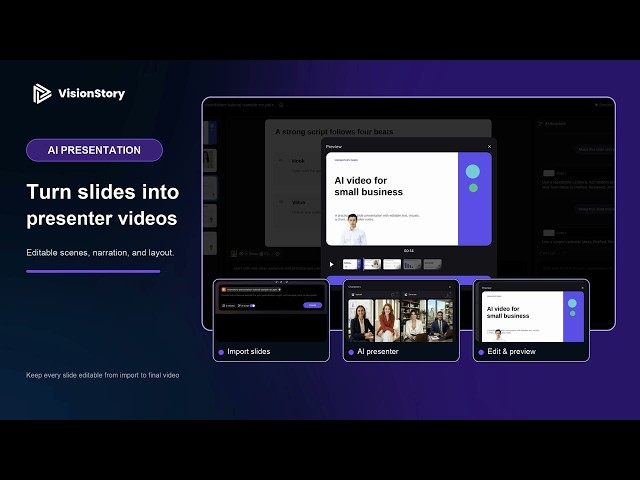This screenshot has height=480, width=640.
Task: Click the AI PRESENTATION pill label
Action: tap(94, 150)
